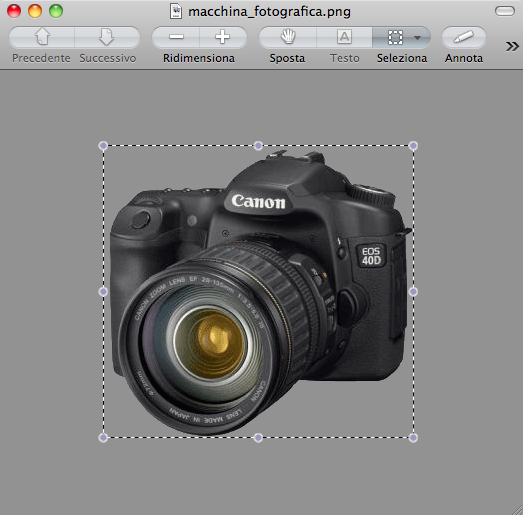Show more toolbar items via double chevron
The image size is (523, 515).
(512, 46)
